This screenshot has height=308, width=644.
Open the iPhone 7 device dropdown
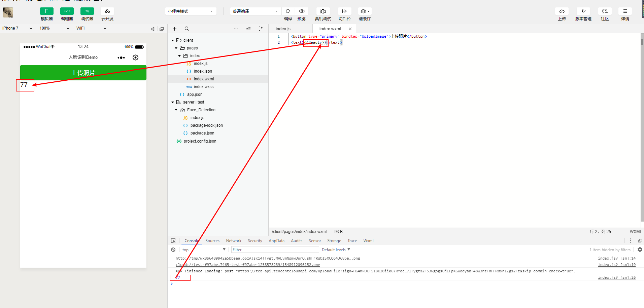(17, 28)
